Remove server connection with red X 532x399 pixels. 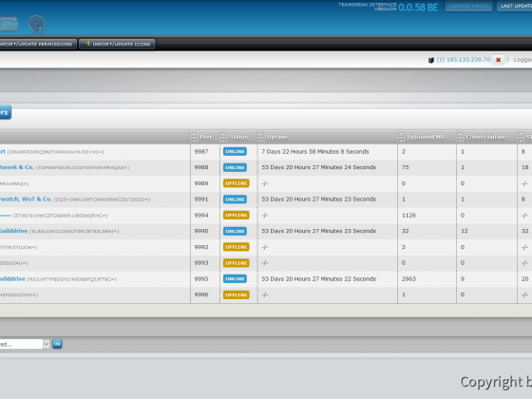(x=498, y=60)
